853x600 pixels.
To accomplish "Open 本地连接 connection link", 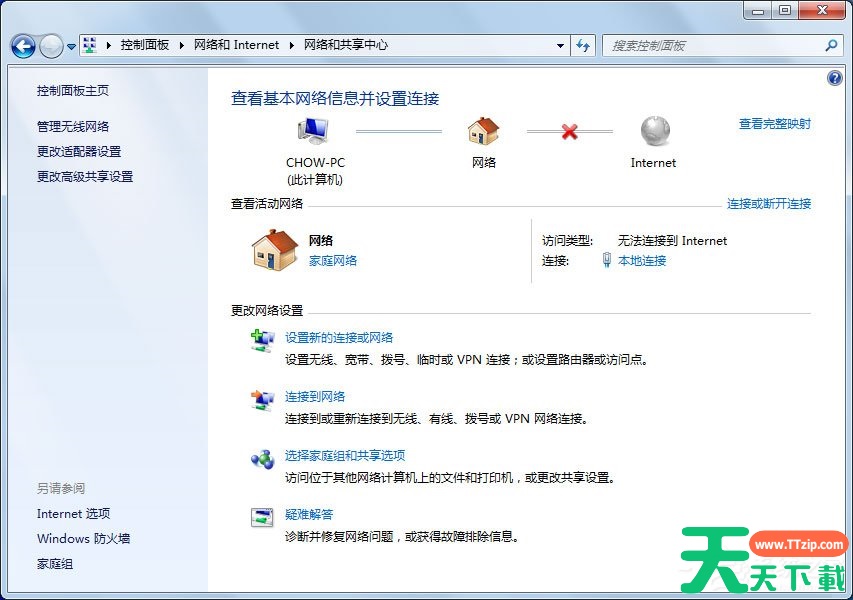I will 642,261.
